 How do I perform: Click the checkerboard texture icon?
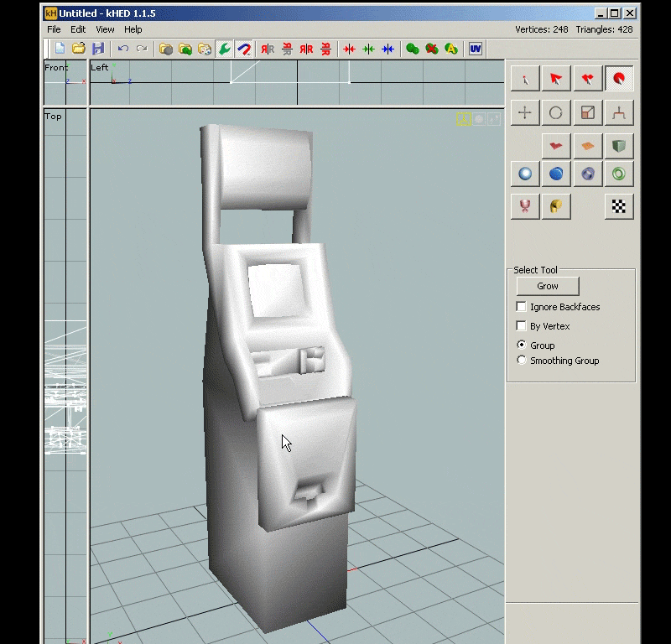point(619,206)
